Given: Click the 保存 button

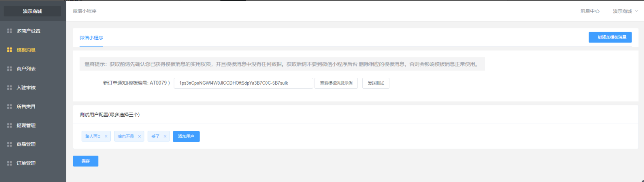Looking at the screenshot, I should 86,161.
